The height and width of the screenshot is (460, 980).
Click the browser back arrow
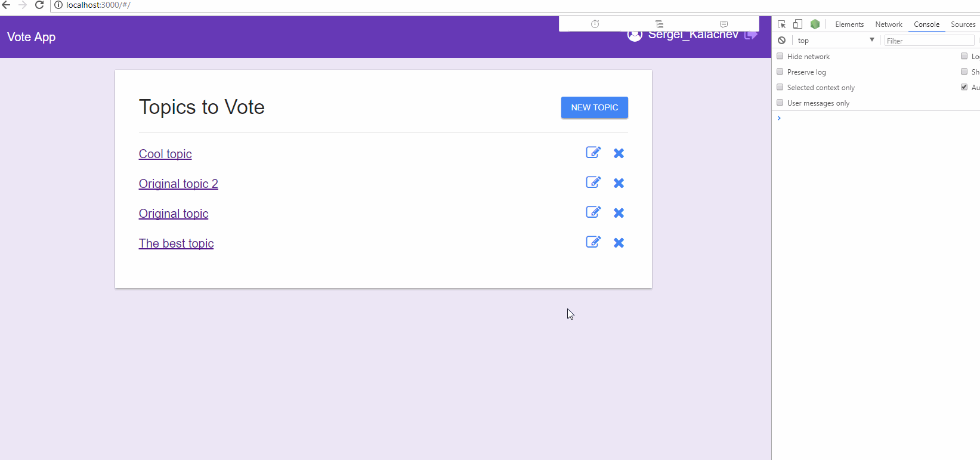coord(7,5)
